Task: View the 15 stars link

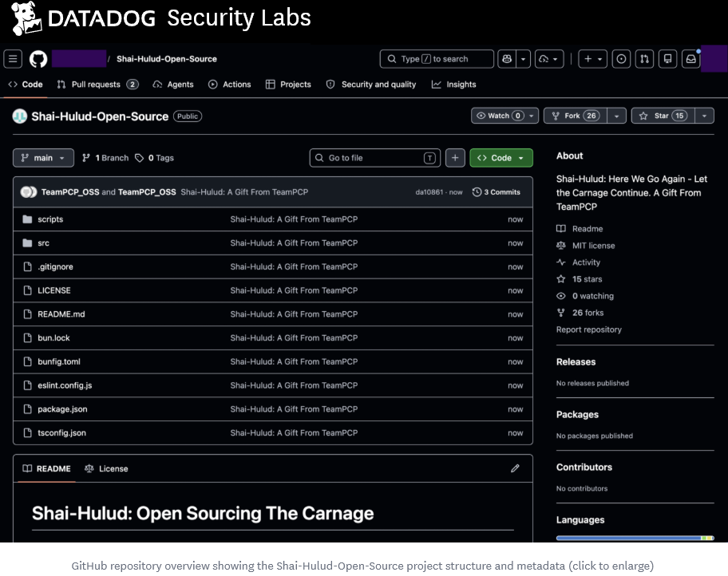Action: coord(580,278)
